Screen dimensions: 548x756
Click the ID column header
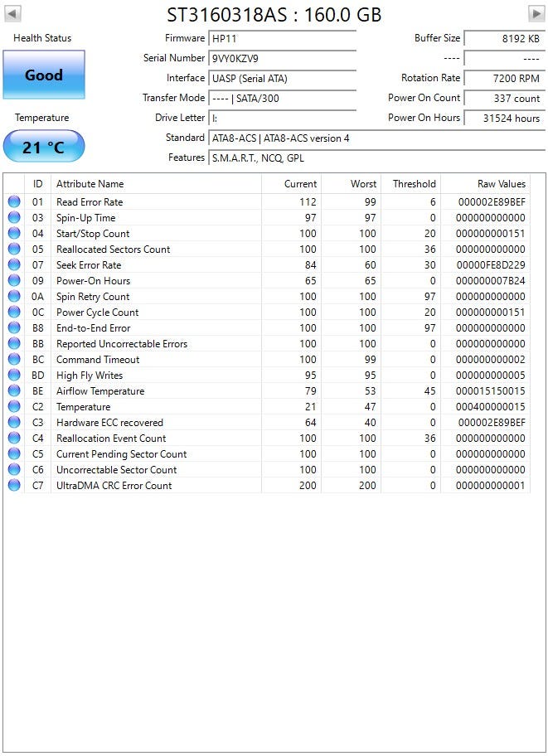(37, 184)
